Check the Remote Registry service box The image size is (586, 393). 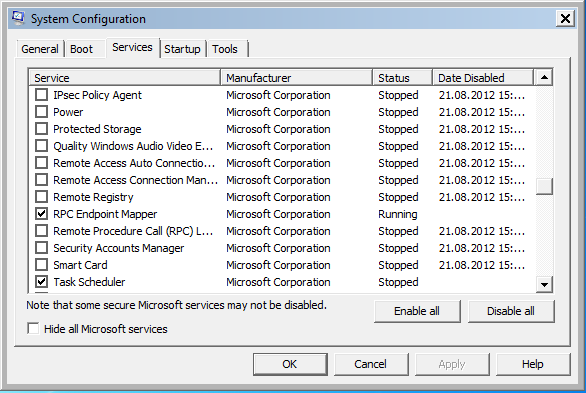41,196
